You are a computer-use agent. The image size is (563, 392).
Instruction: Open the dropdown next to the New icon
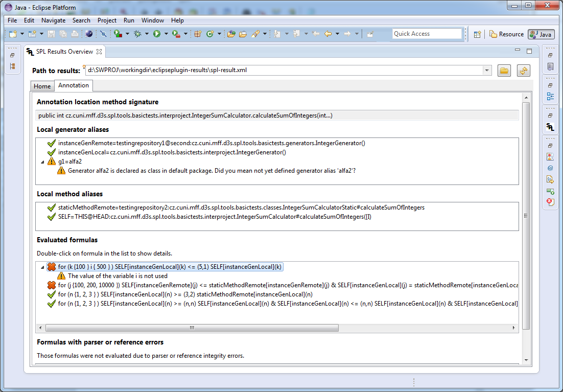[22, 34]
